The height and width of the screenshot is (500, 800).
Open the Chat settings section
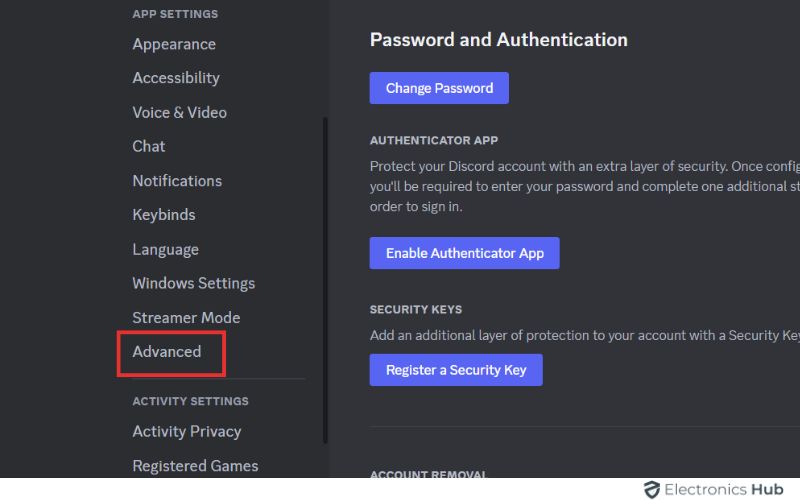coord(149,146)
